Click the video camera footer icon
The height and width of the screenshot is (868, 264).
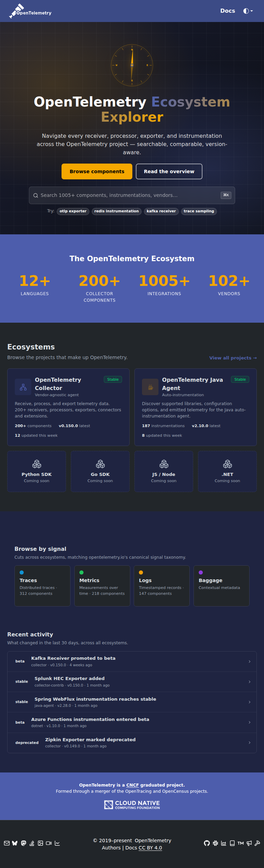(x=49, y=843)
